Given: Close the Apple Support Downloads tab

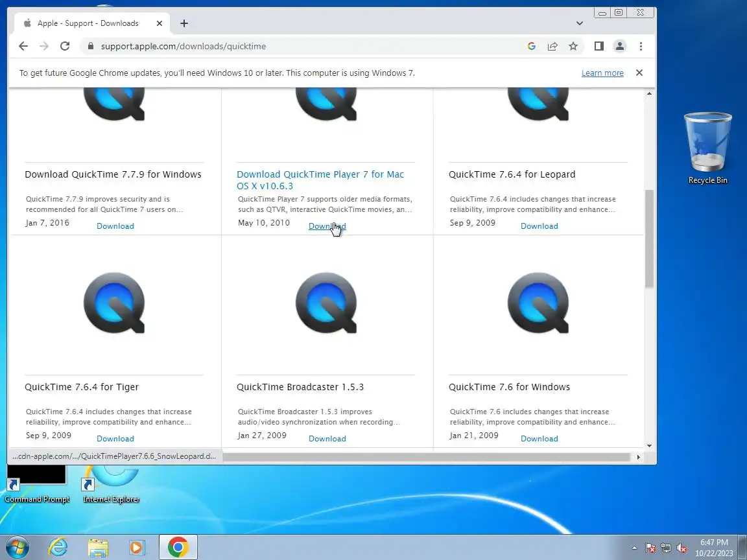Looking at the screenshot, I should tap(160, 23).
